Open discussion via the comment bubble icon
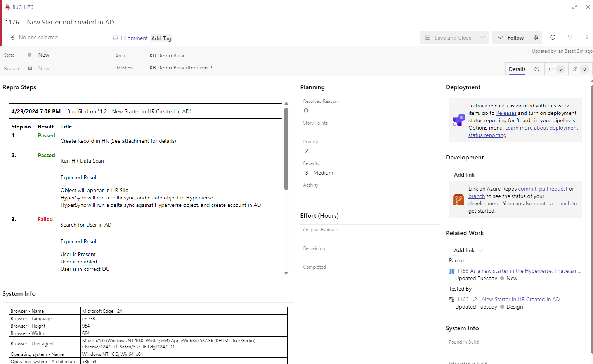The image size is (593, 364). (x=115, y=38)
